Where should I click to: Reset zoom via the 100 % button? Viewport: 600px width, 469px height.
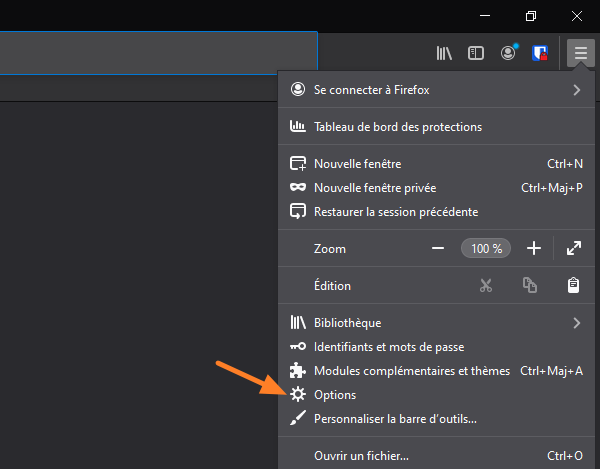[486, 248]
